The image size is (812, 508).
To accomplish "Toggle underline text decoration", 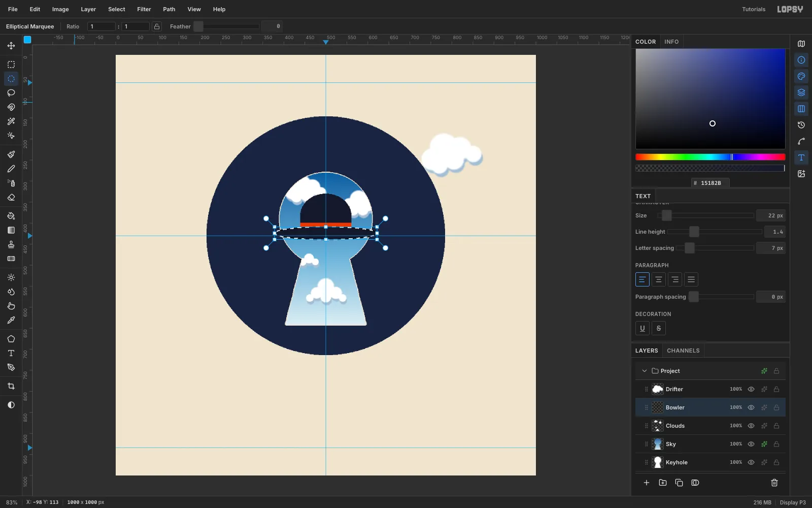I will coord(642,328).
